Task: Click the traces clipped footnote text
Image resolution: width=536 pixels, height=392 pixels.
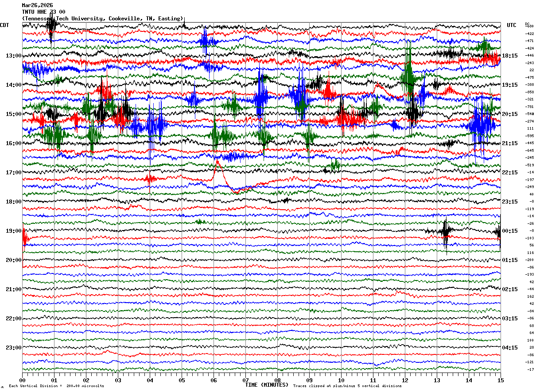Action: [347, 386]
